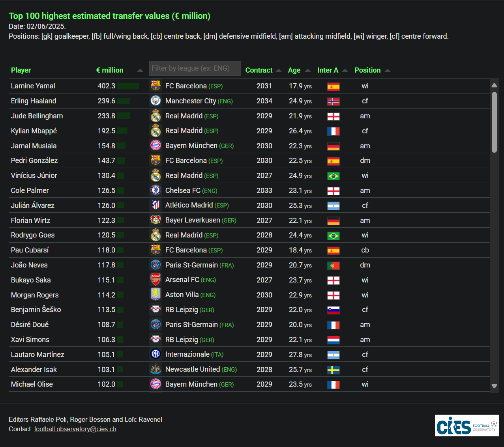This screenshot has height=447, width=504.
Task: Click the Inter A column header
Action: pyautogui.click(x=328, y=70)
